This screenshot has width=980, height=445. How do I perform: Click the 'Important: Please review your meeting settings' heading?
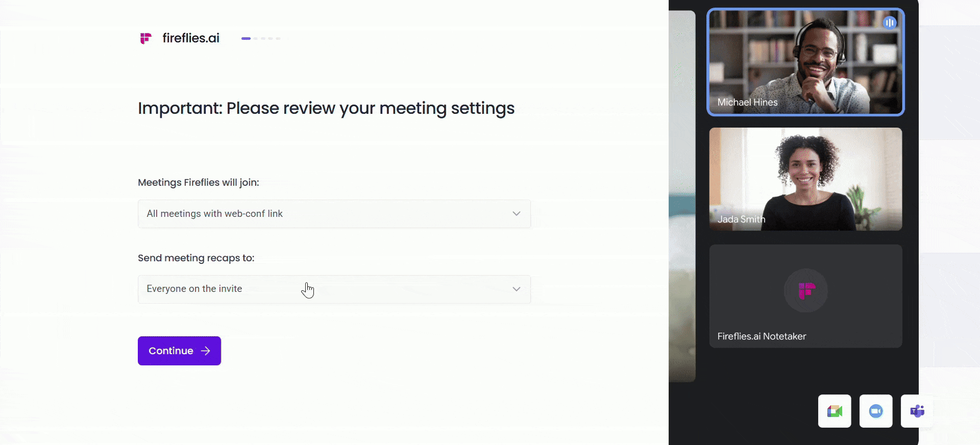326,109
